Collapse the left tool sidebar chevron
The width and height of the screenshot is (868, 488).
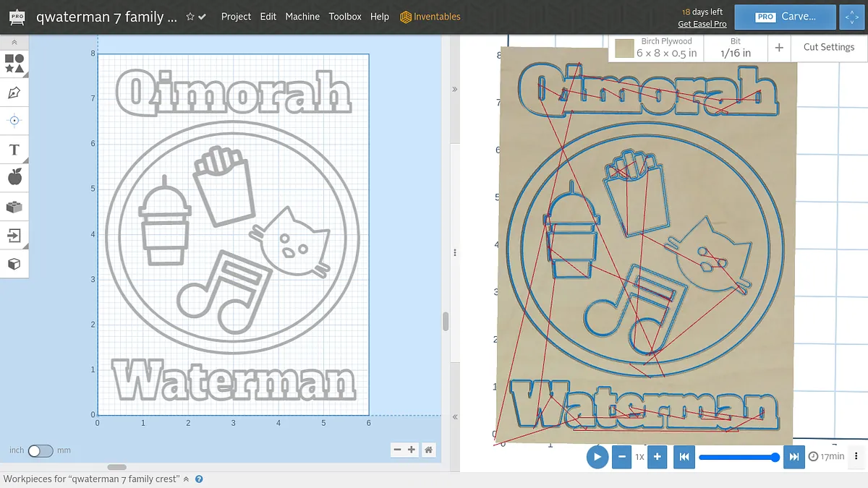click(14, 43)
